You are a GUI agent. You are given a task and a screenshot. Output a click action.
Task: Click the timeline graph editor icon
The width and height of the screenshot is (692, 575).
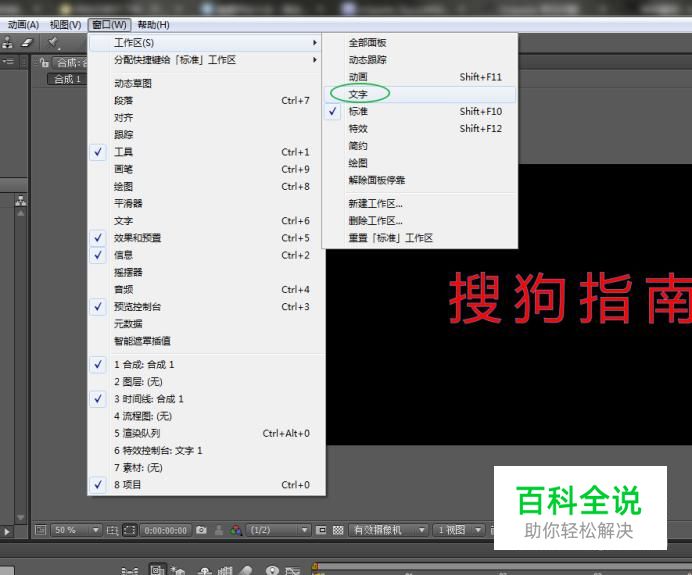(x=292, y=571)
